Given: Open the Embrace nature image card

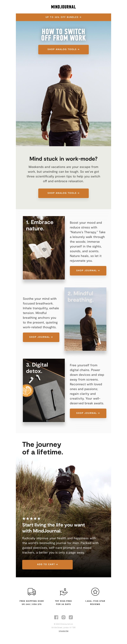Looking at the screenshot, I should click(44, 248).
